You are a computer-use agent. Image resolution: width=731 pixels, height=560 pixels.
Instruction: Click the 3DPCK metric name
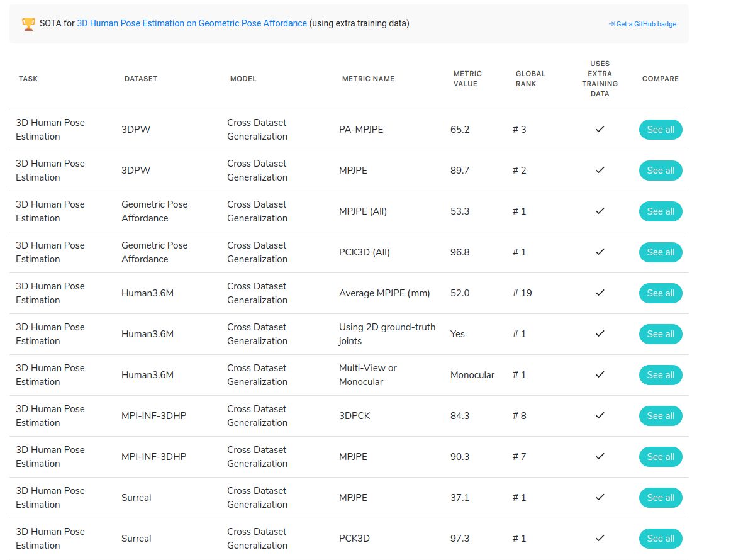[x=355, y=416]
